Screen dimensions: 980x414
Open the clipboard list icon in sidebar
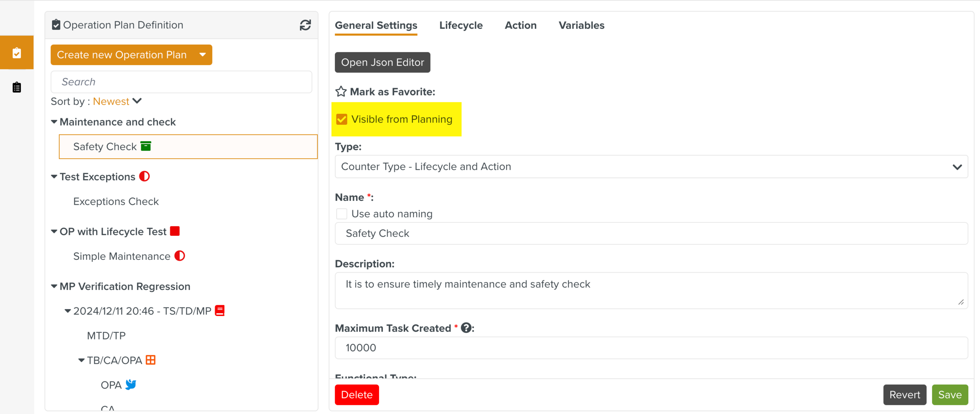16,87
